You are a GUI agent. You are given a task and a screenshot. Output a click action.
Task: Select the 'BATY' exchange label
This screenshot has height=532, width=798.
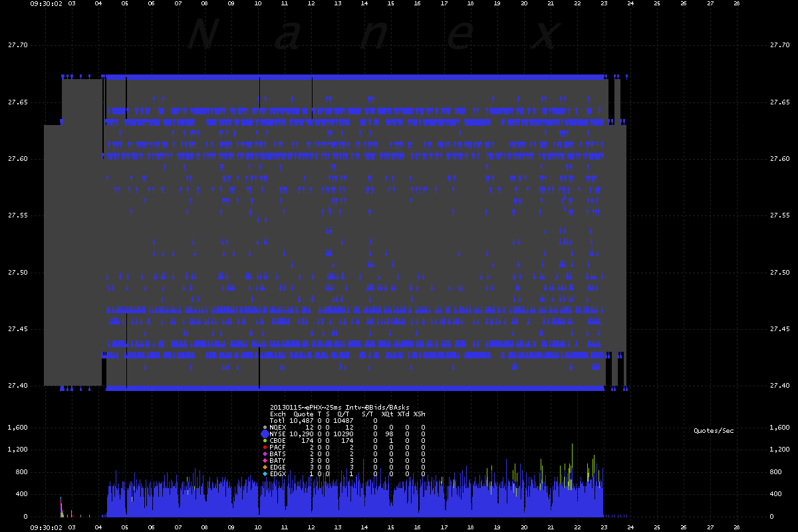coord(278,460)
